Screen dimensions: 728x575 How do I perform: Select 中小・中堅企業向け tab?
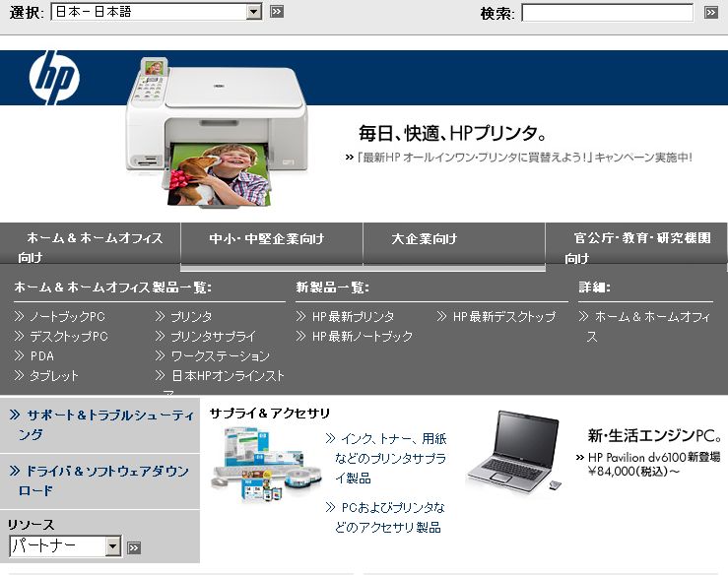click(272, 243)
